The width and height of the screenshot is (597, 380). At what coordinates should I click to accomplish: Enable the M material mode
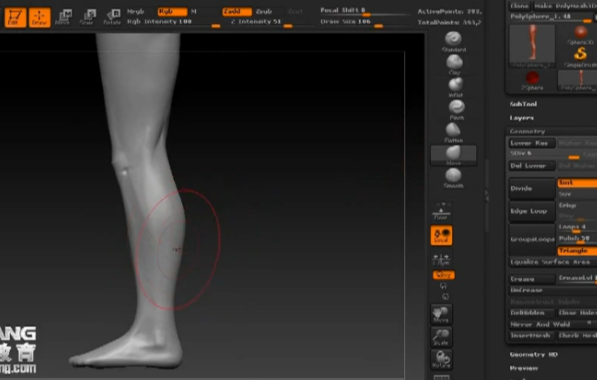[194, 12]
